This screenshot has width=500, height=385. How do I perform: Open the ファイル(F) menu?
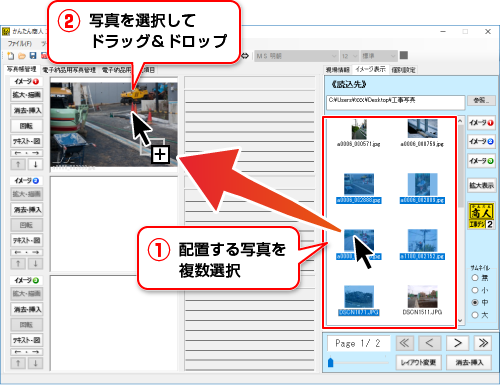tap(20, 44)
